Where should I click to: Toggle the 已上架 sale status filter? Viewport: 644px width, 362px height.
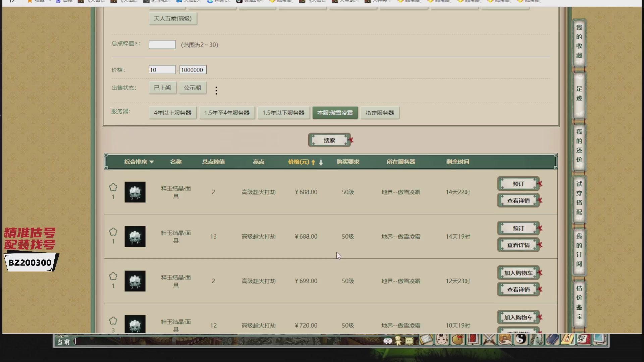click(162, 87)
